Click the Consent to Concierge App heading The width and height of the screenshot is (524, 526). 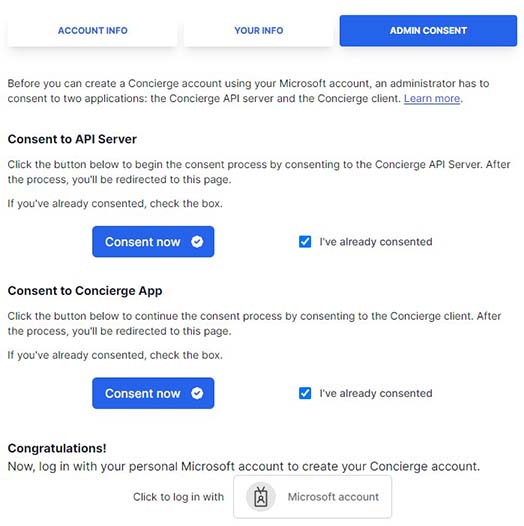(85, 291)
